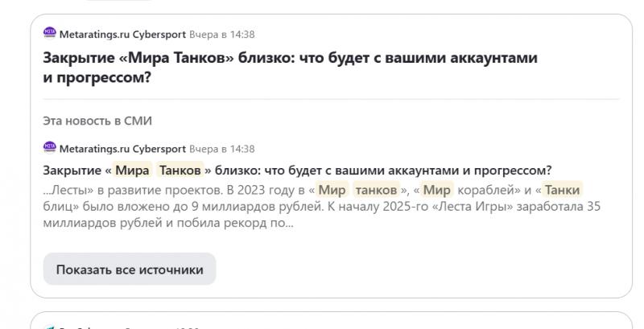Open the smaller headline with highlighted «Мира Танков»
This screenshot has height=329, width=644.
[297, 171]
